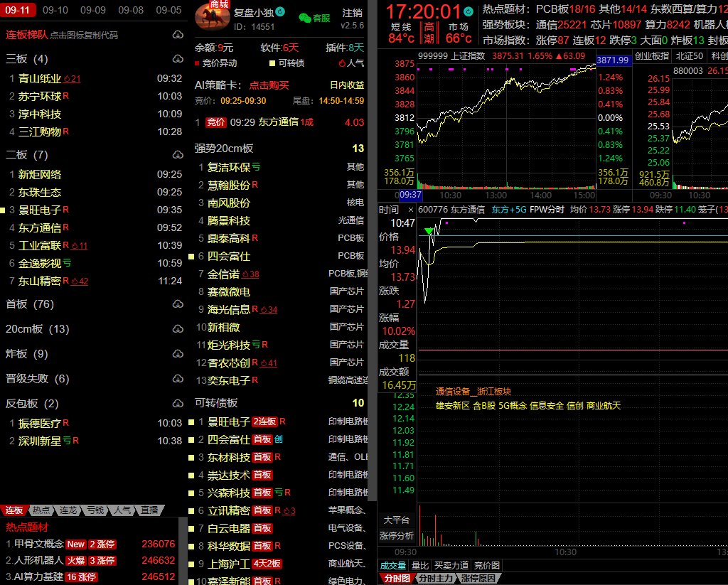Click the cloud icon beside 20cm板 (13)

178,329
